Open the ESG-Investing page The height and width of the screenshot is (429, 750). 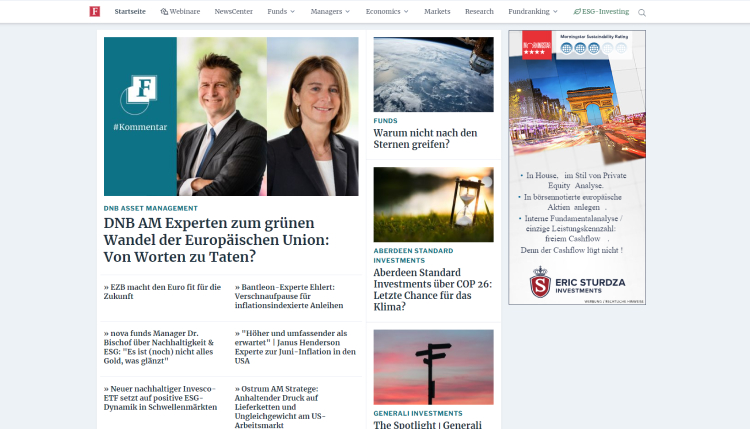coord(606,11)
